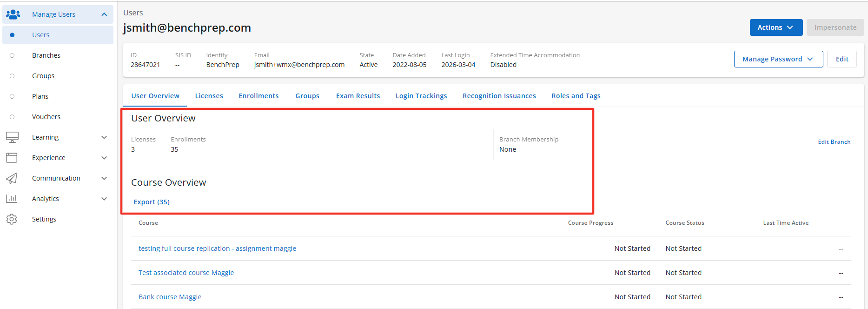868x309 pixels.
Task: Click the Extended Time Accommodation Disabled value
Action: click(x=504, y=65)
